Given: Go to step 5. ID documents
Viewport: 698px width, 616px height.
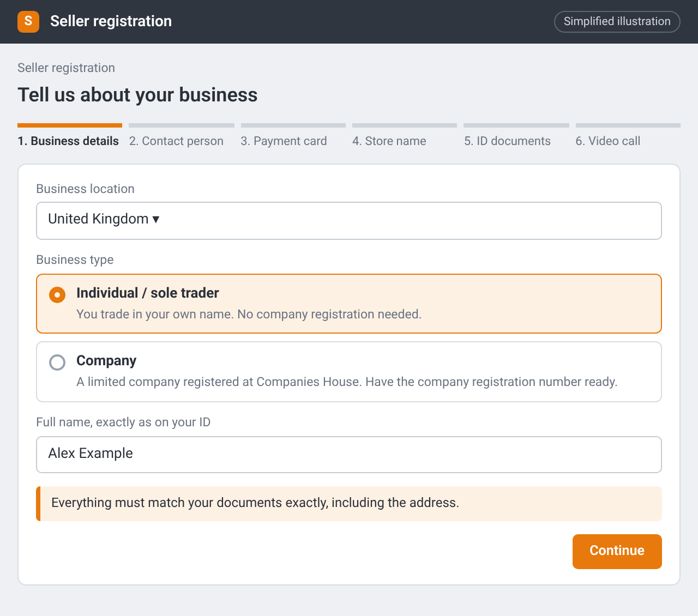Looking at the screenshot, I should tap(516, 136).
